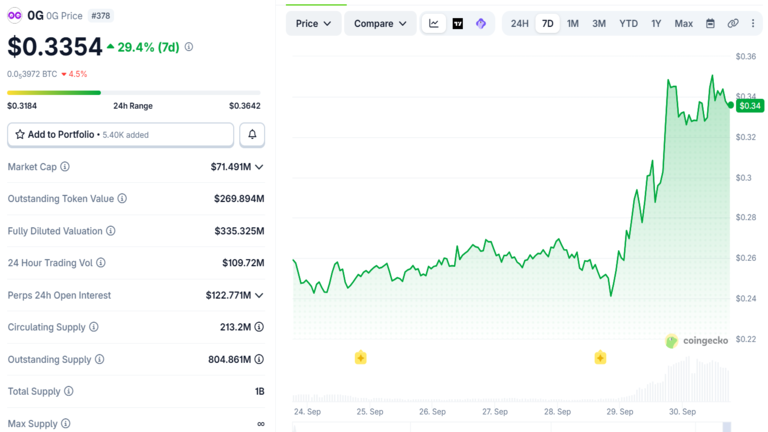Open the calendar date range picker

(710, 24)
